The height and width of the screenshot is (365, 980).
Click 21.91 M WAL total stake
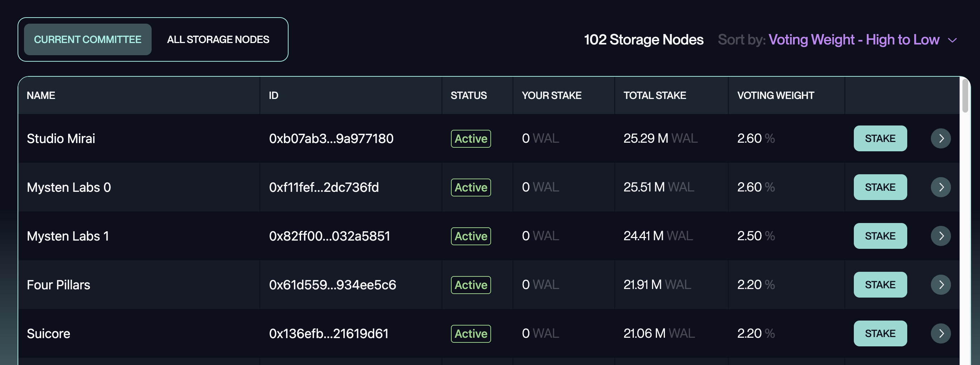657,284
